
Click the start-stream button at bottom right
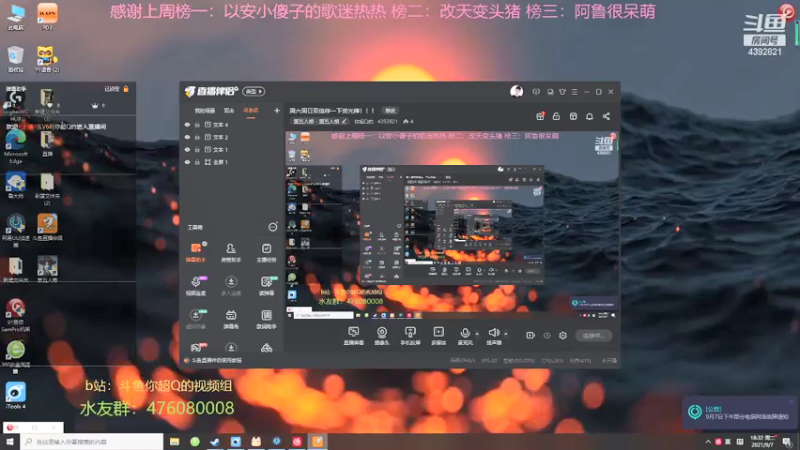click(x=593, y=335)
